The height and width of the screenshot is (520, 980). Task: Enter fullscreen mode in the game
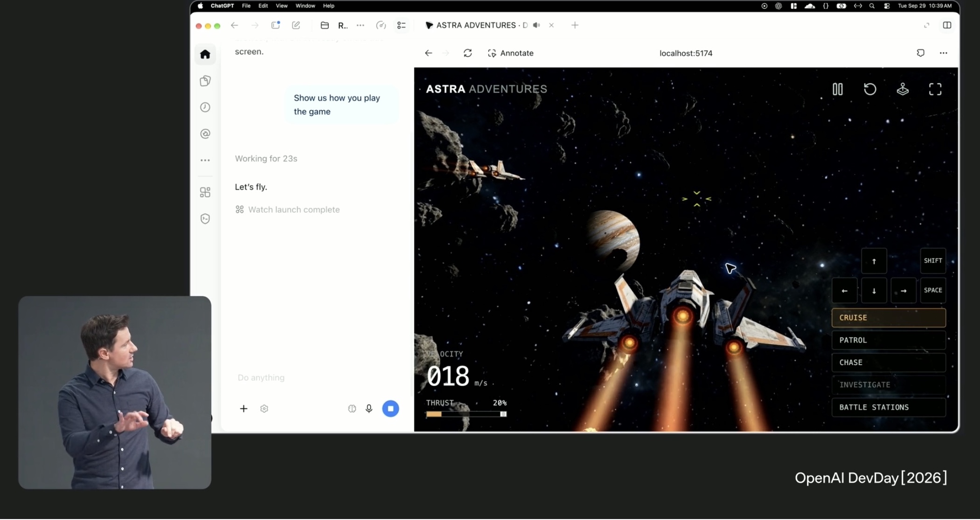click(935, 89)
